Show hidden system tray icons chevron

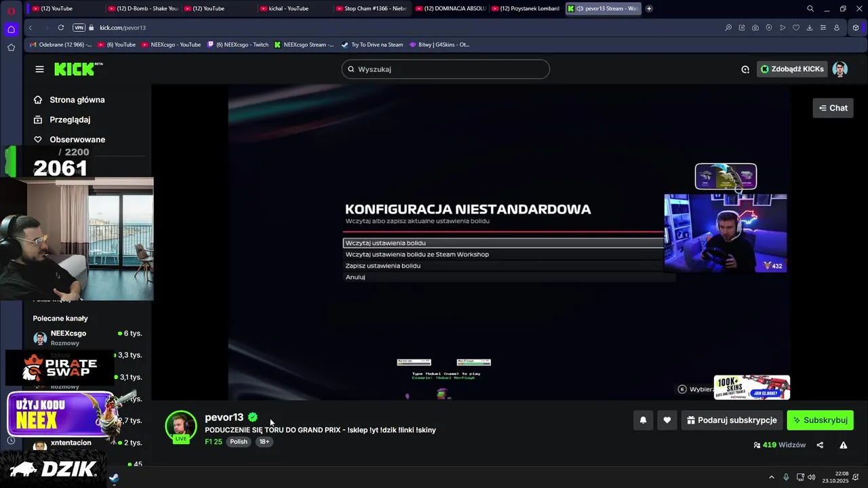pos(771,477)
